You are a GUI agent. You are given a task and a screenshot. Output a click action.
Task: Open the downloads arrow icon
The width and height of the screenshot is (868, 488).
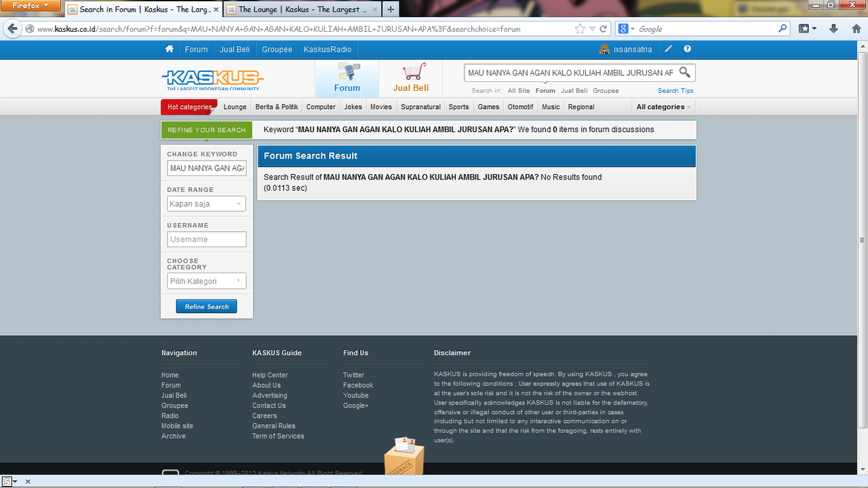point(834,28)
